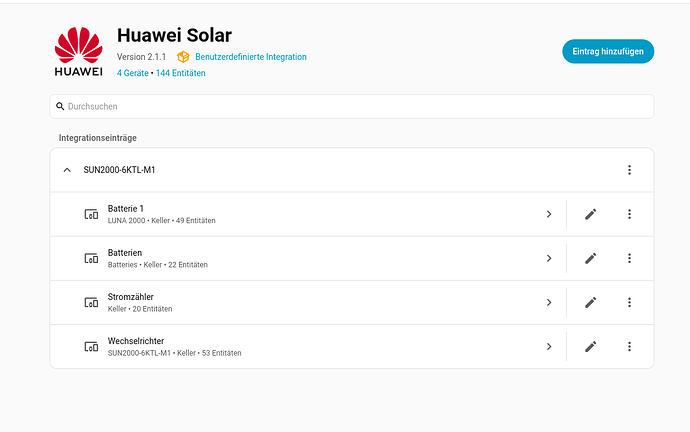Open Batterie 1 device via chevron arrow
The image size is (690, 432).
click(549, 214)
